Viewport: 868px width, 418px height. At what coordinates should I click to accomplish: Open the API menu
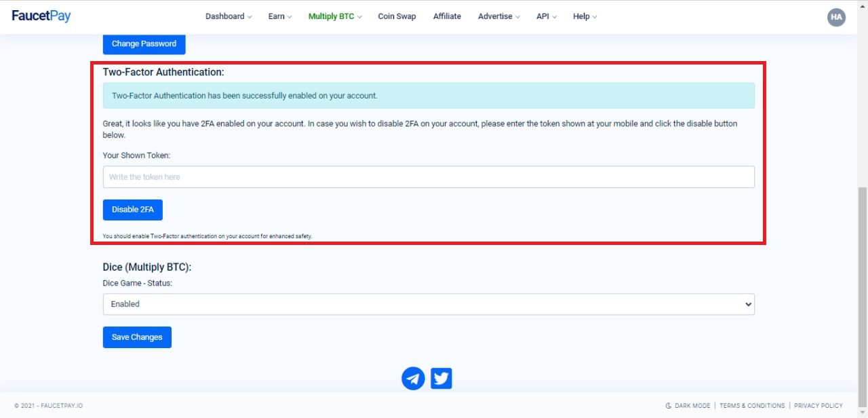tap(546, 16)
